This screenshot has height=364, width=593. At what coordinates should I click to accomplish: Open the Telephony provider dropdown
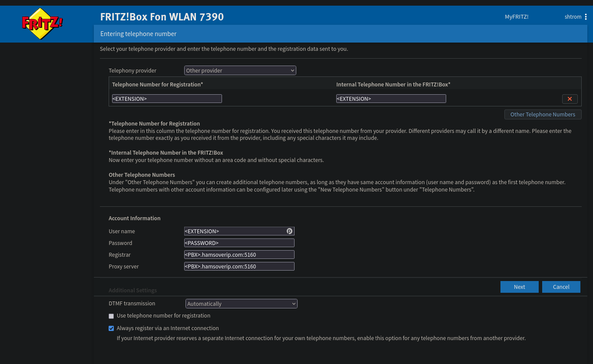(x=240, y=70)
